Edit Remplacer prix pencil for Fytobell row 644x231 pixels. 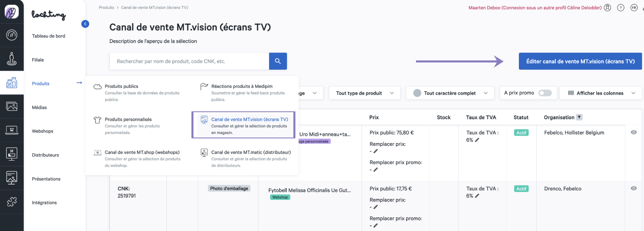click(376, 207)
